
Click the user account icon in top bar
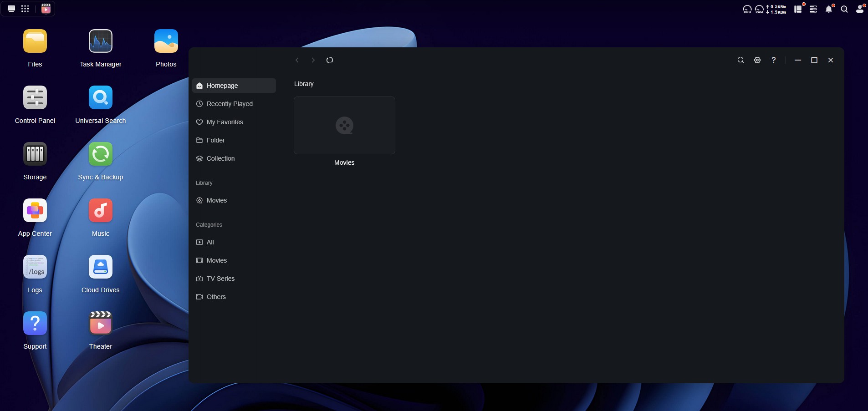pos(859,9)
